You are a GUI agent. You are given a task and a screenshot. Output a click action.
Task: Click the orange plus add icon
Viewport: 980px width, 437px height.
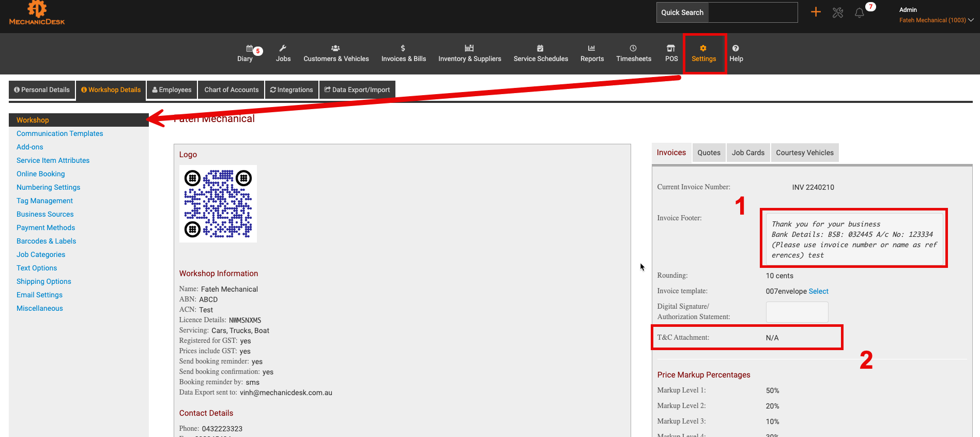(816, 12)
